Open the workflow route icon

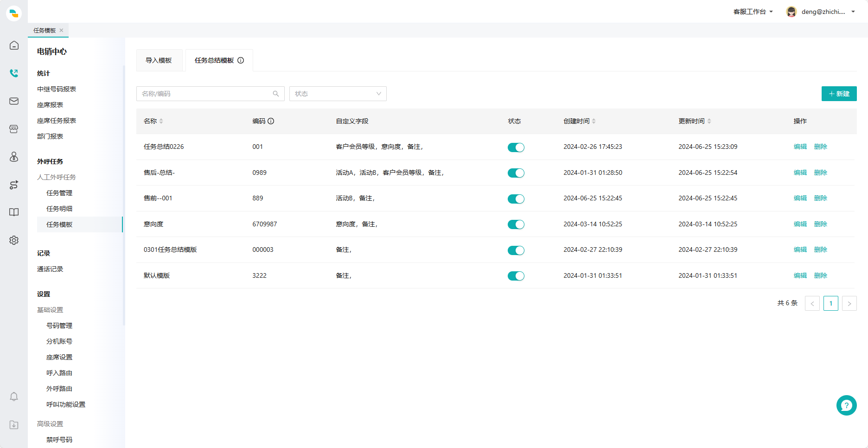click(14, 185)
